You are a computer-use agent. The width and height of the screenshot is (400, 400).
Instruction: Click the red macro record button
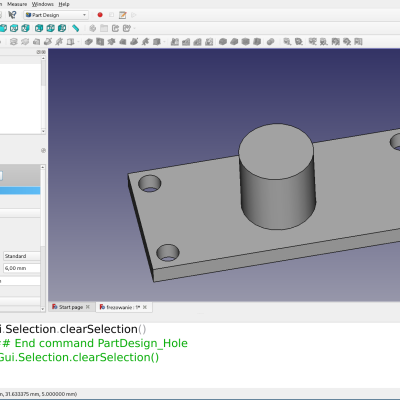pos(100,15)
